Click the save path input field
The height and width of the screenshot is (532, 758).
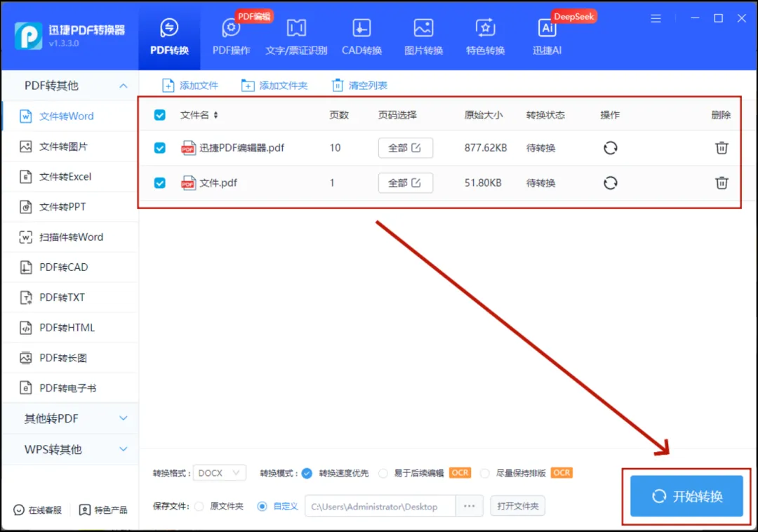[x=380, y=507]
